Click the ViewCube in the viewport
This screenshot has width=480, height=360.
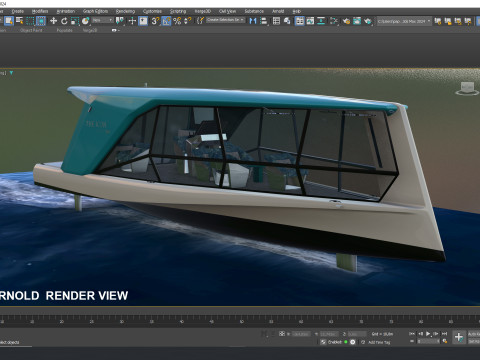(467, 88)
